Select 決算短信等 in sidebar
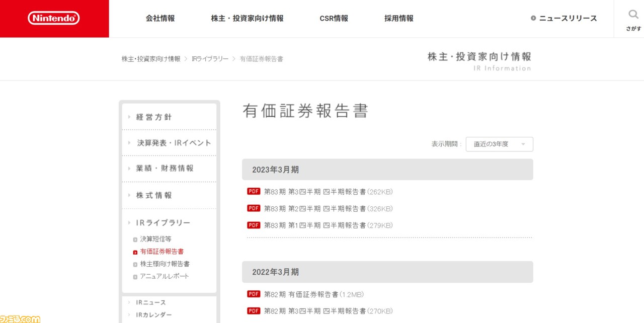 pyautogui.click(x=155, y=239)
